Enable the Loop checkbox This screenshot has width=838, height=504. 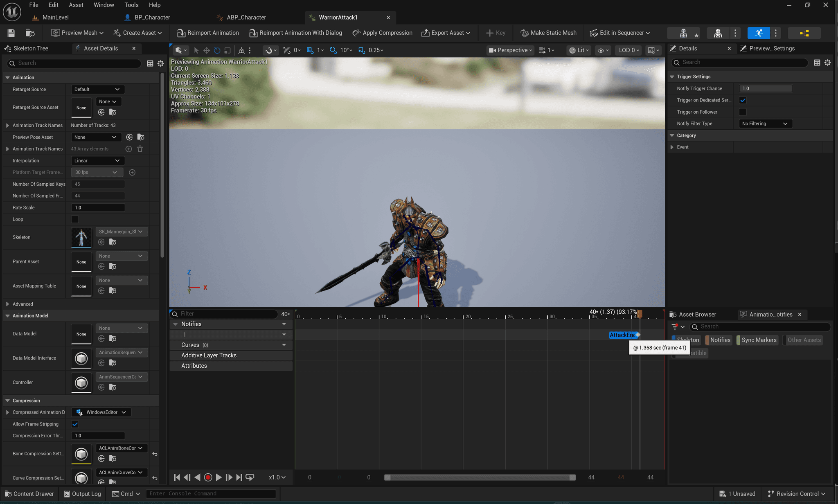click(75, 219)
